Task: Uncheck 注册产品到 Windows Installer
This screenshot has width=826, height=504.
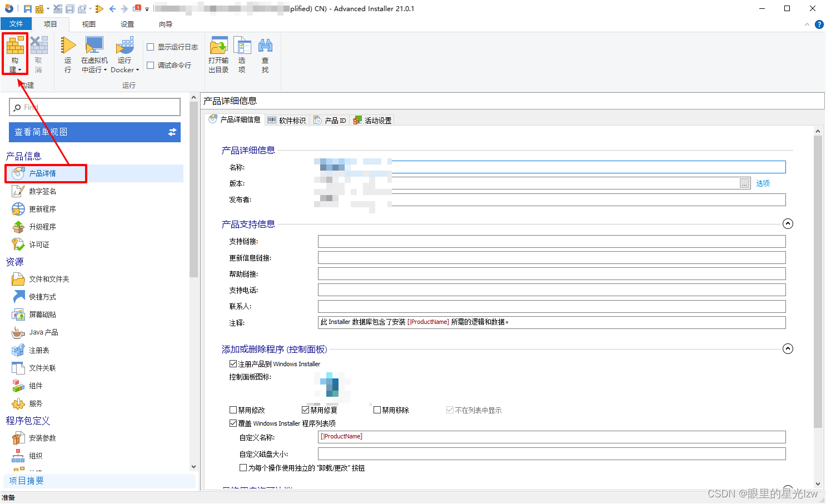Action: click(233, 364)
